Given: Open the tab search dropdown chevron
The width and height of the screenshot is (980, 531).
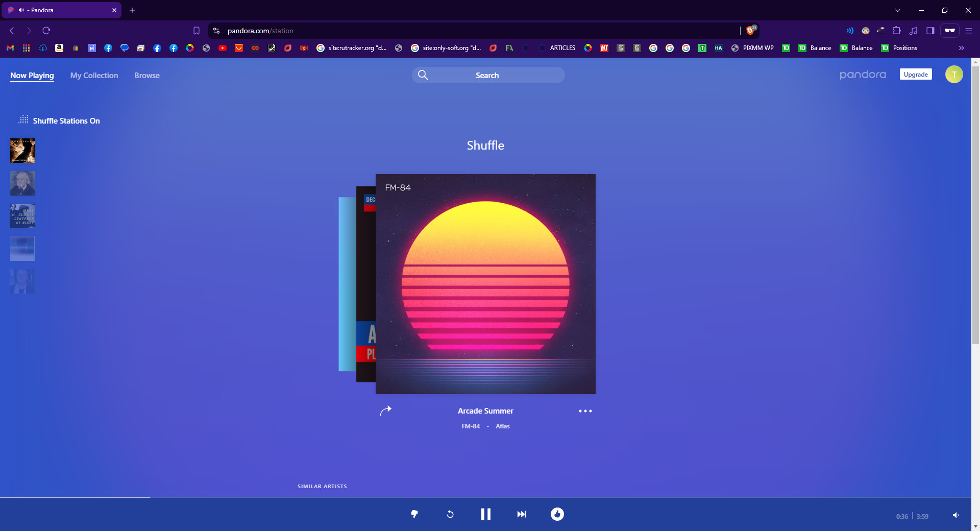Looking at the screenshot, I should click(898, 10).
